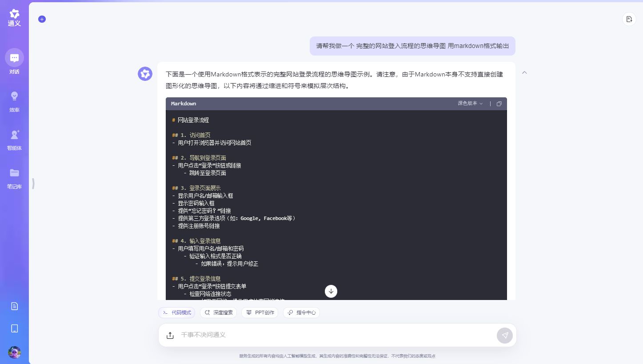Open the 对话 chat section
643x364 pixels.
[14, 62]
